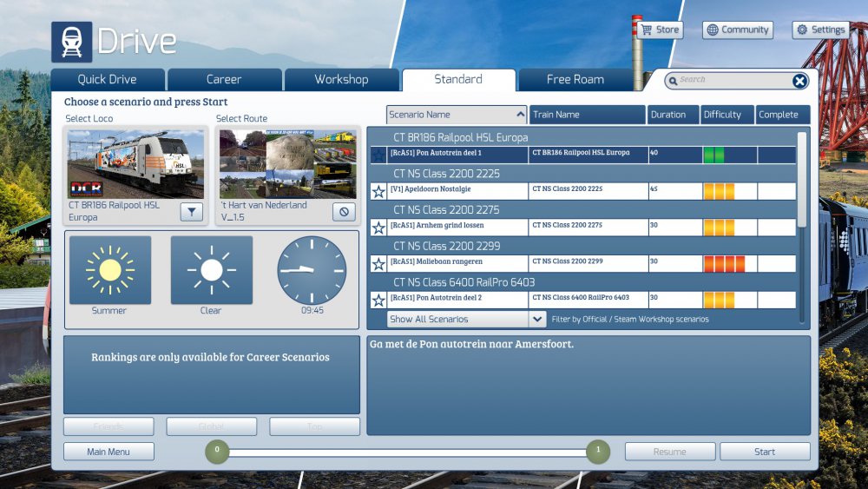This screenshot has width=868, height=489.
Task: Clear the search with the X icon
Action: pos(799,81)
